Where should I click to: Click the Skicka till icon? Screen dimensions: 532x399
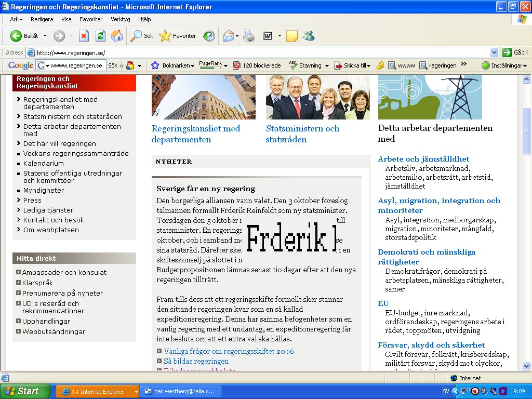point(338,65)
